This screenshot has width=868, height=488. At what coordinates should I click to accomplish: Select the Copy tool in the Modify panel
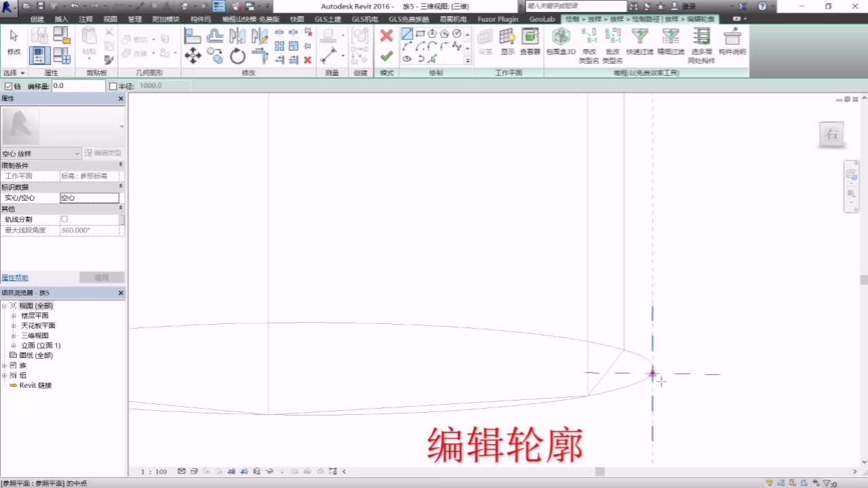click(x=215, y=56)
